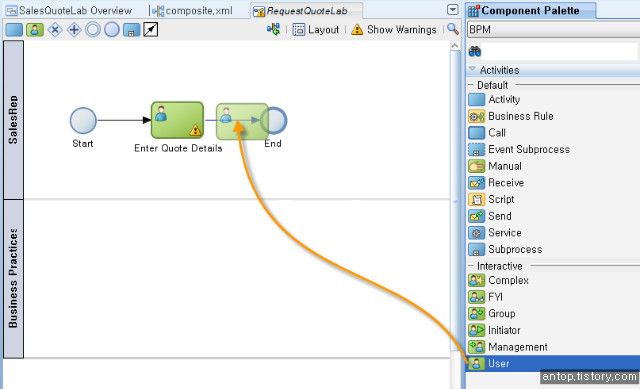Select the Subprocess tool in toolbar
The width and height of the screenshot is (640, 389).
131,30
